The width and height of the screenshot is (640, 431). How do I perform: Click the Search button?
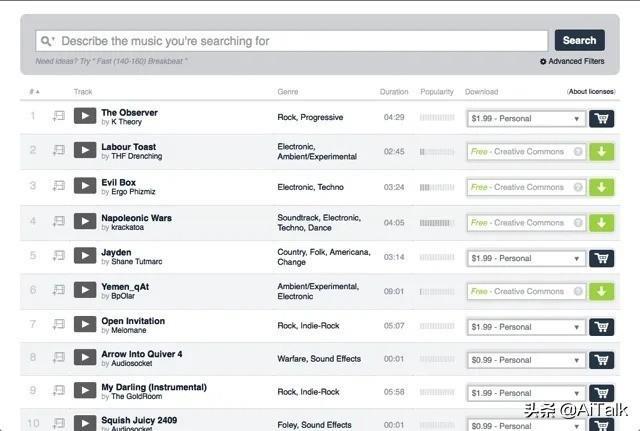click(x=579, y=40)
